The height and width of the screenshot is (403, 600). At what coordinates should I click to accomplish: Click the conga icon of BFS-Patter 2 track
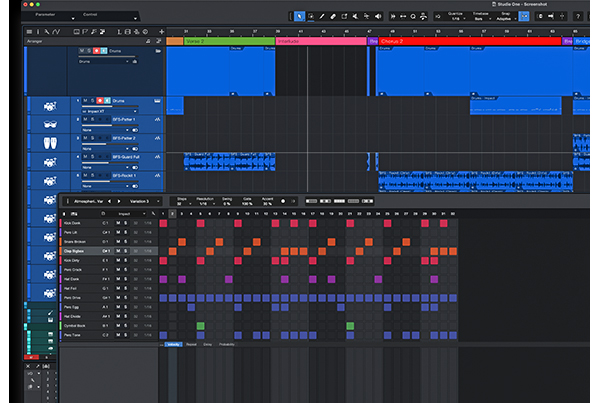50,143
